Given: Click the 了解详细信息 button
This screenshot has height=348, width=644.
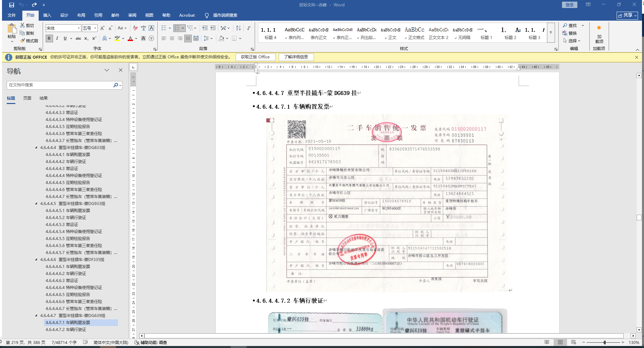Looking at the screenshot, I should [x=296, y=57].
